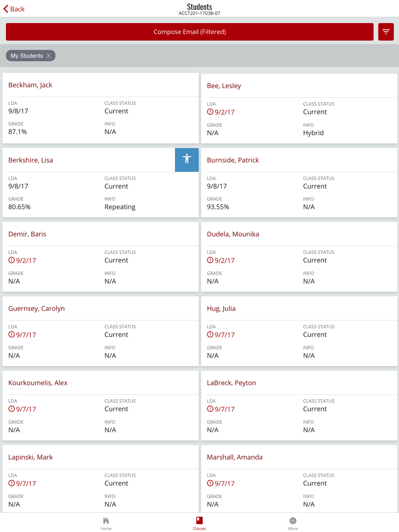
Task: Tap the LDA alert icon for Guernsey, Carolyn
Action: point(12,335)
